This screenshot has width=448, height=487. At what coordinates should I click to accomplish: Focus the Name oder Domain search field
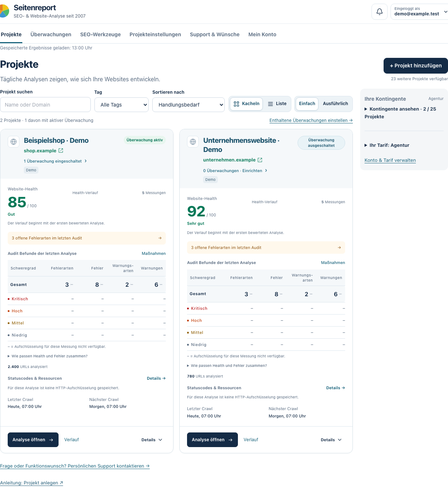point(45,105)
